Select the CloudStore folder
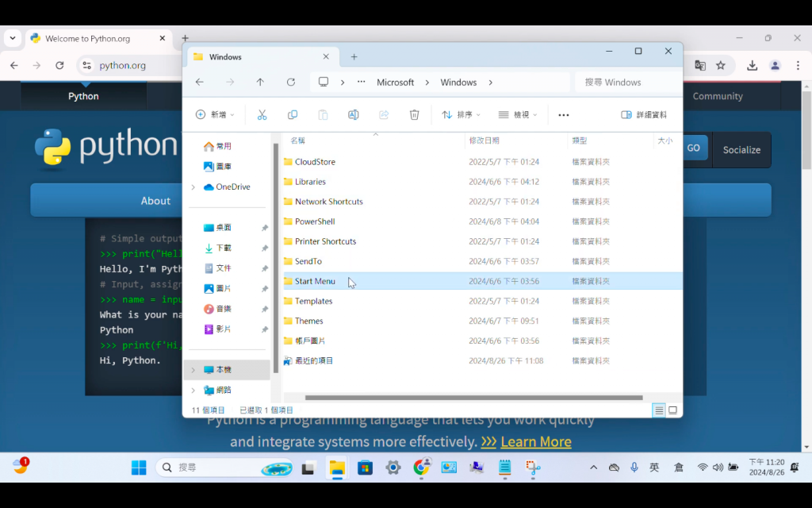812x508 pixels. (315, 162)
